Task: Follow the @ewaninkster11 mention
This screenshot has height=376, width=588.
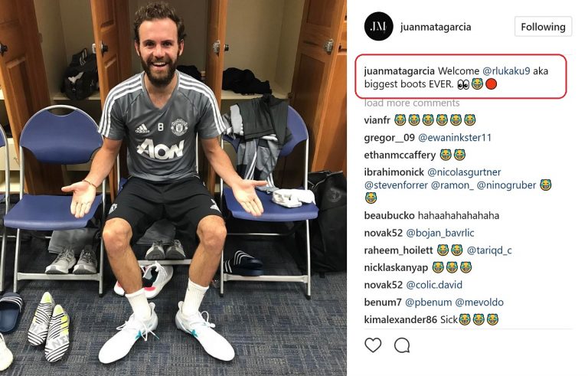Action: [455, 138]
